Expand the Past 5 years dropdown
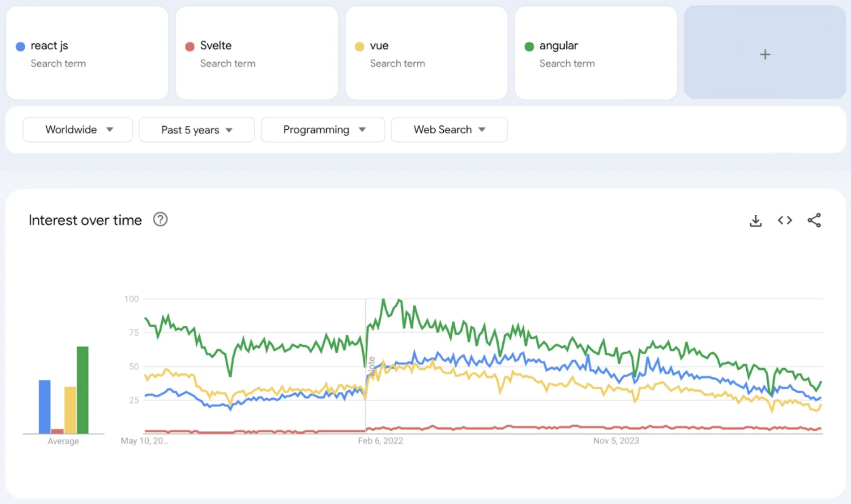 coord(196,130)
